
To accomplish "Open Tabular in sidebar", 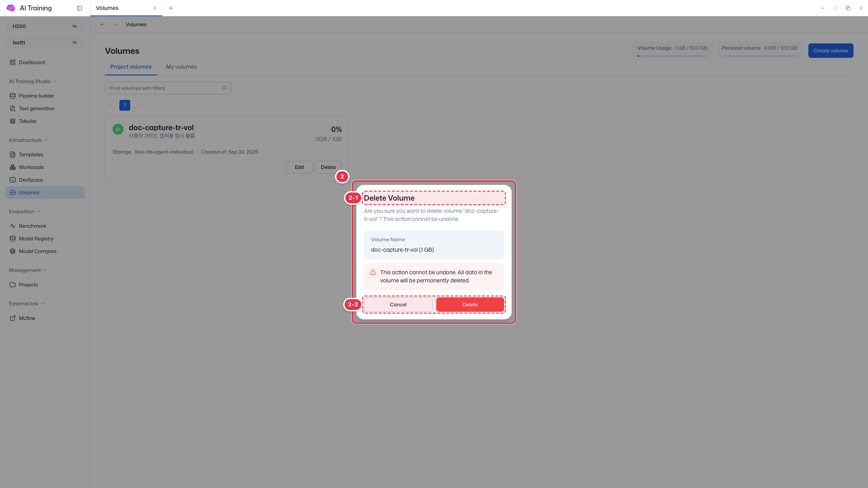I will coord(45,121).
